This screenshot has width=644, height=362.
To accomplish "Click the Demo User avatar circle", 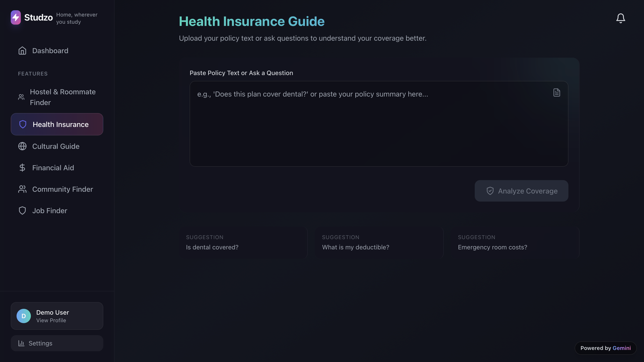I will tap(24, 316).
